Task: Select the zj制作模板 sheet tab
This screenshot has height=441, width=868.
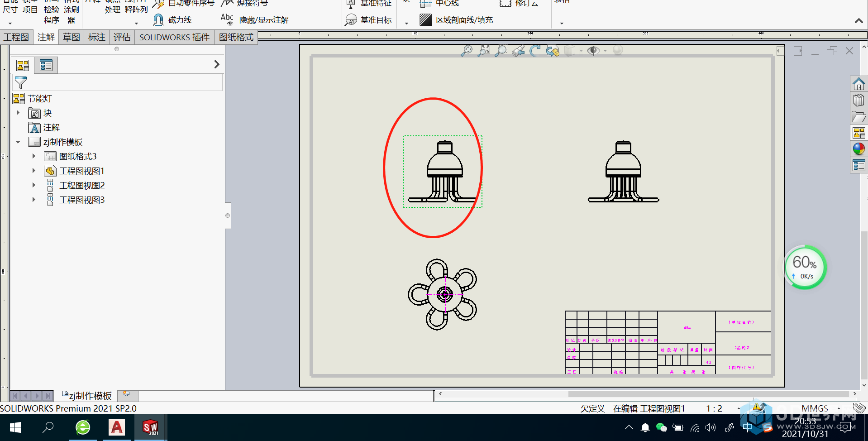Action: tap(86, 396)
